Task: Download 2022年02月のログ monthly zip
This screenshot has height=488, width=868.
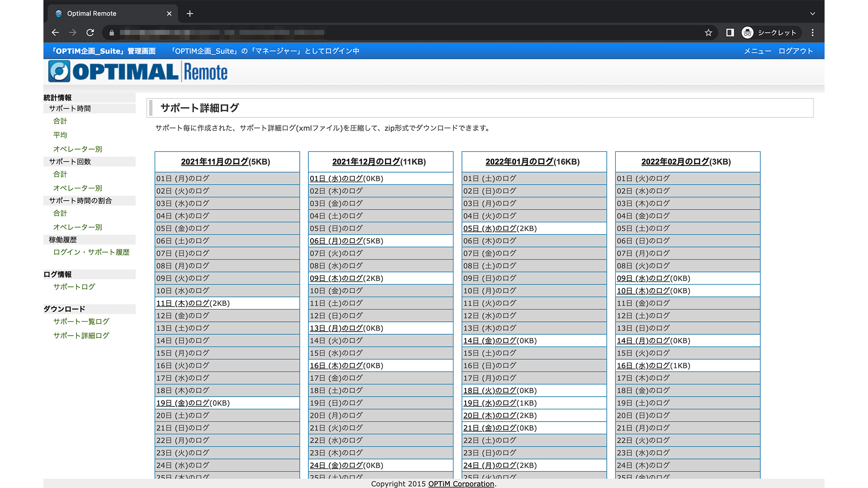Action: pyautogui.click(x=675, y=162)
